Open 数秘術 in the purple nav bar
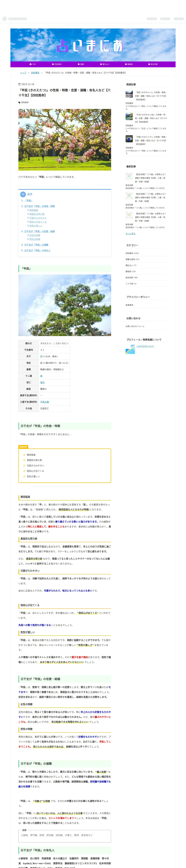Viewport: 186px width, 868px height. point(129,64)
